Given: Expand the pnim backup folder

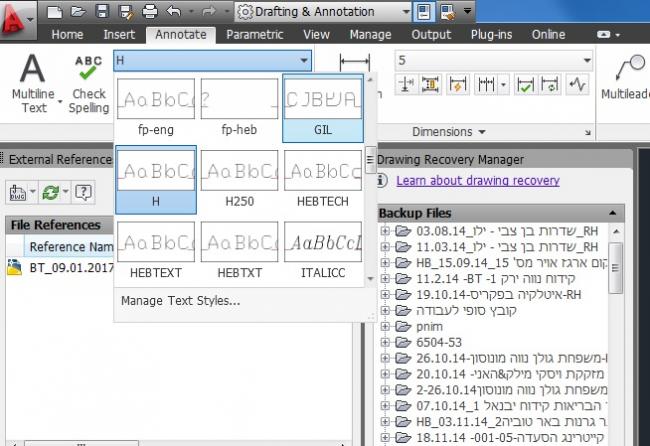Looking at the screenshot, I should (385, 327).
